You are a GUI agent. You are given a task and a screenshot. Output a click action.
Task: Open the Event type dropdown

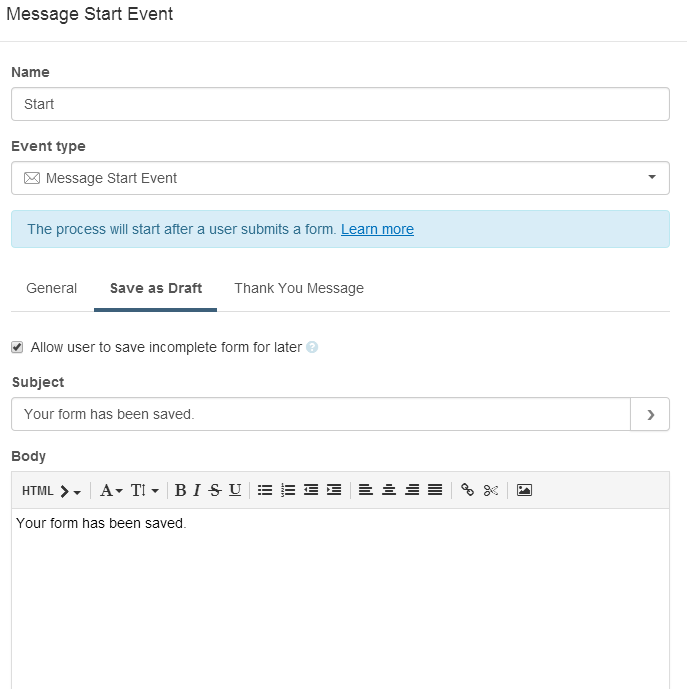(340, 178)
